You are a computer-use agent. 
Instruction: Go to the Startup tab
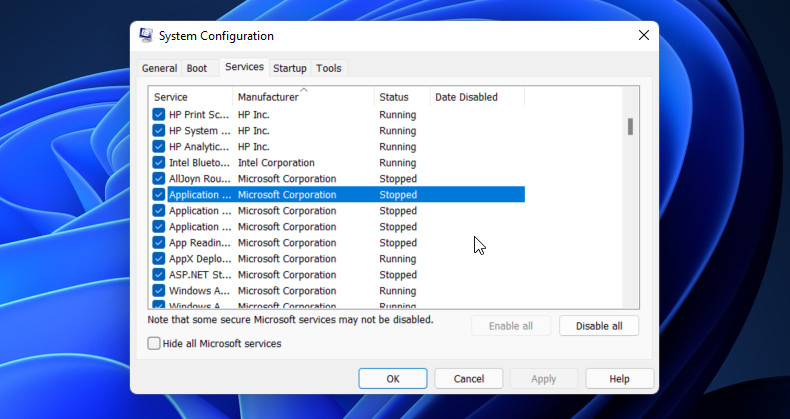coord(290,68)
